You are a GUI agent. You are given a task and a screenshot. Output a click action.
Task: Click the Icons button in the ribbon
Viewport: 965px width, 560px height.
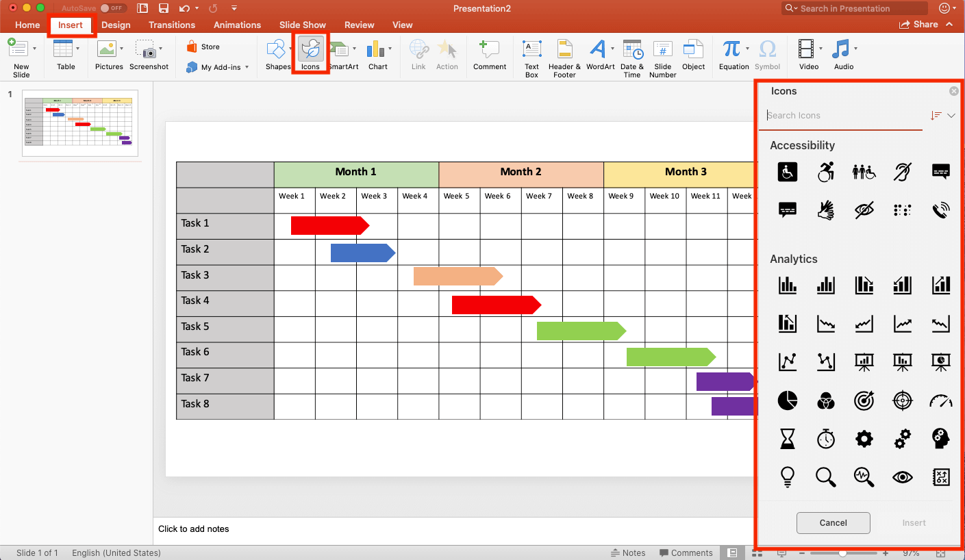coord(310,53)
